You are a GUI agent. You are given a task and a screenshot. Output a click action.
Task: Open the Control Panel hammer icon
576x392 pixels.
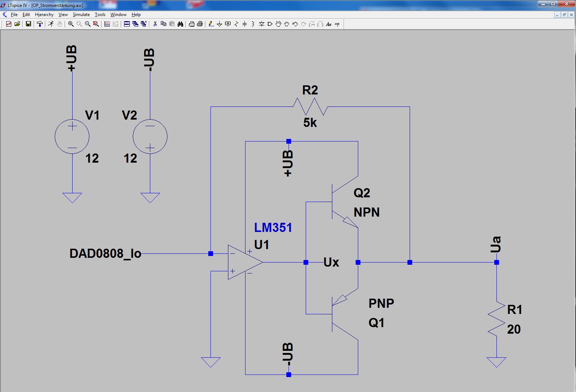[x=40, y=24]
